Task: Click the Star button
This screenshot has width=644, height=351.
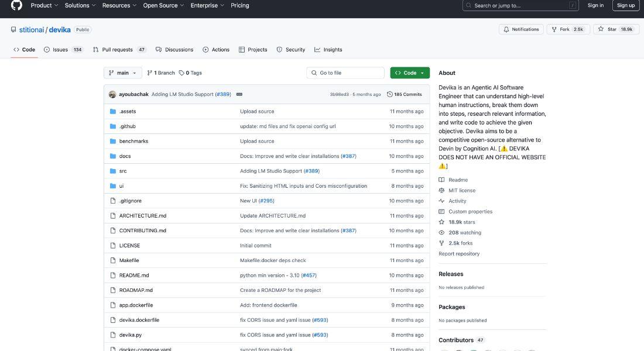Action: click(616, 29)
